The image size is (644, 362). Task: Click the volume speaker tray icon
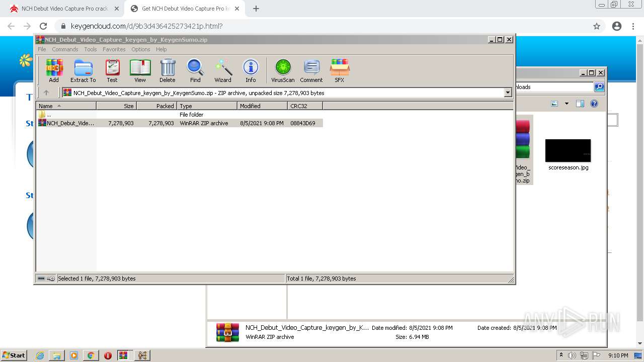(x=572, y=355)
